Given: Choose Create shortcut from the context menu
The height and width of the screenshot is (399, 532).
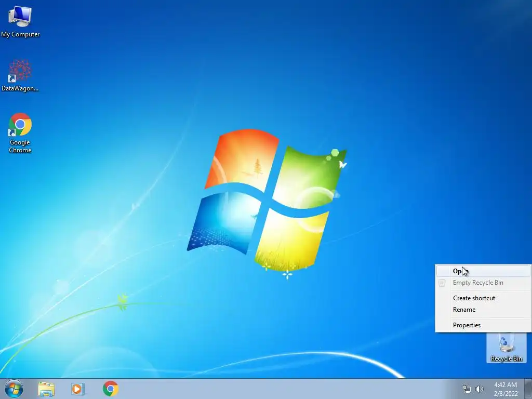Looking at the screenshot, I should 483,298.
